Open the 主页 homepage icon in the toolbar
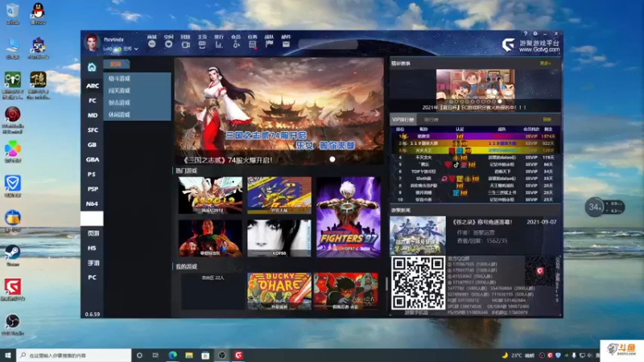This screenshot has height=362, width=644. (x=202, y=44)
